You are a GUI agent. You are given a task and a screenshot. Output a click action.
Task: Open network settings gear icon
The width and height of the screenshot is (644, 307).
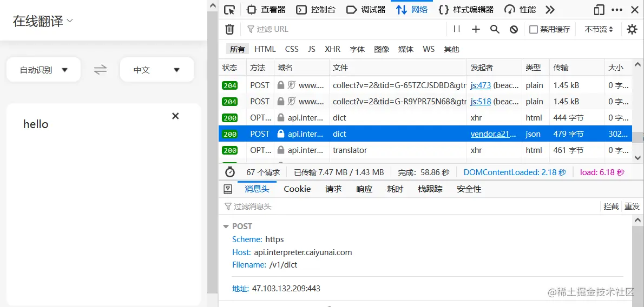(x=632, y=29)
